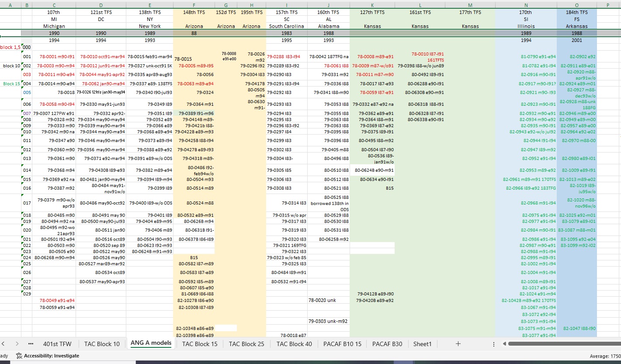This screenshot has height=364, width=621.
Task: Click the 127th TFTS cell
Action: click(x=372, y=12)
